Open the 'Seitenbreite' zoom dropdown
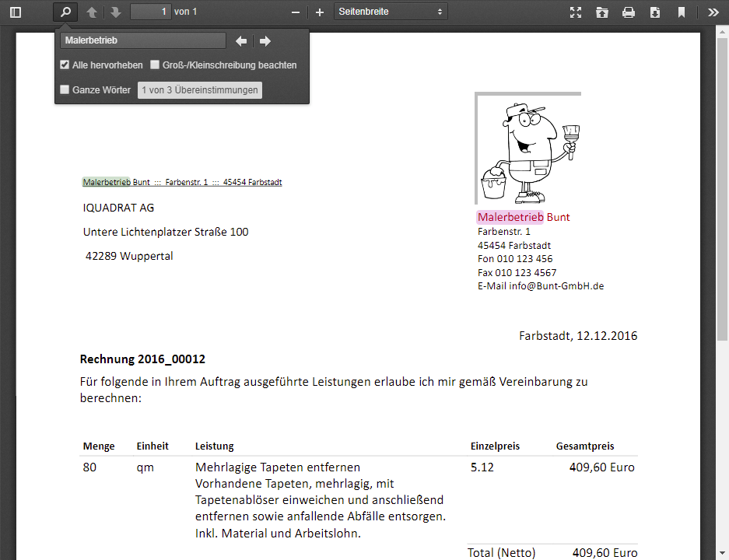Screen dimensions: 729x560 click(x=391, y=12)
